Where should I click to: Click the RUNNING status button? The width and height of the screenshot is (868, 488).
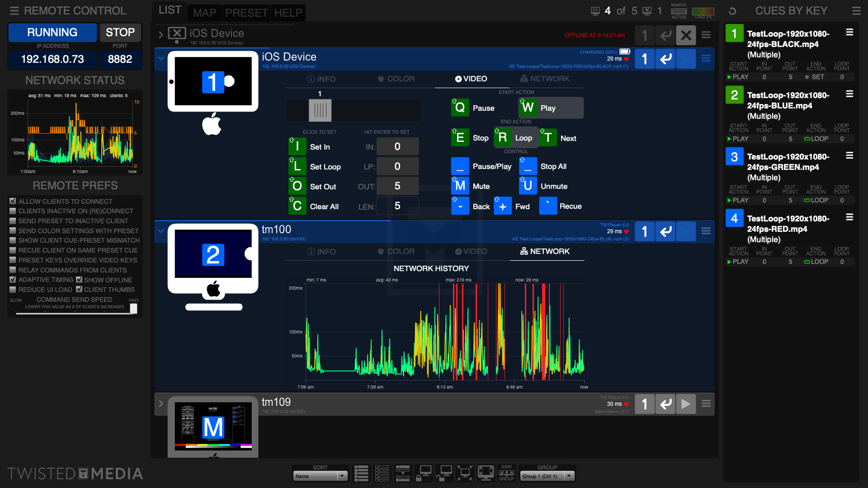[52, 33]
